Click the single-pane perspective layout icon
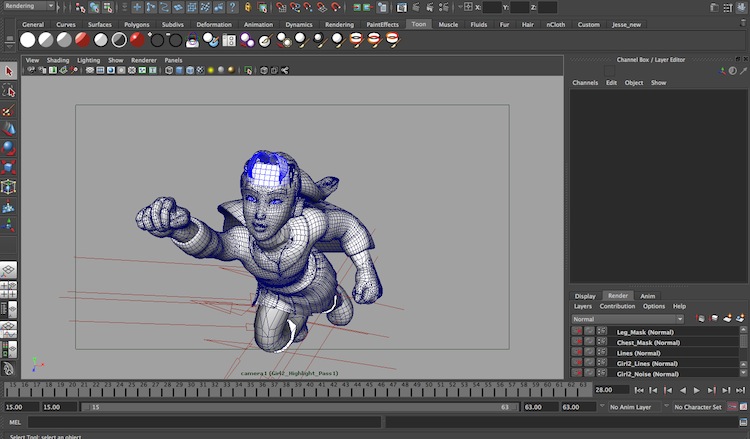Viewport: 750px width, 439px height. point(9,271)
